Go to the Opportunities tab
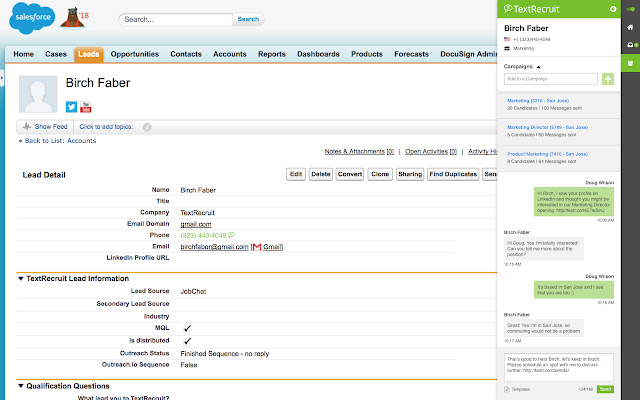The width and height of the screenshot is (640, 400). [135, 54]
